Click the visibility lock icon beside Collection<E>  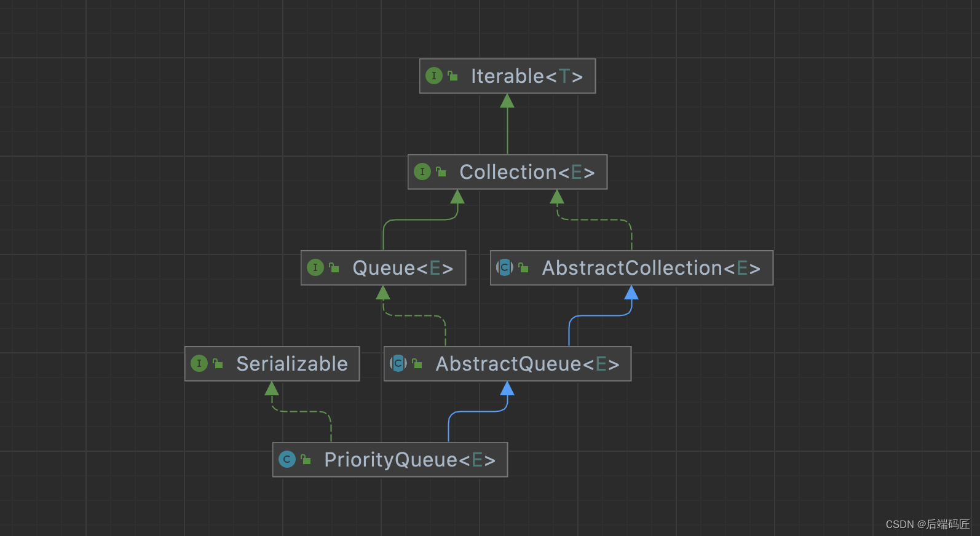tap(441, 171)
